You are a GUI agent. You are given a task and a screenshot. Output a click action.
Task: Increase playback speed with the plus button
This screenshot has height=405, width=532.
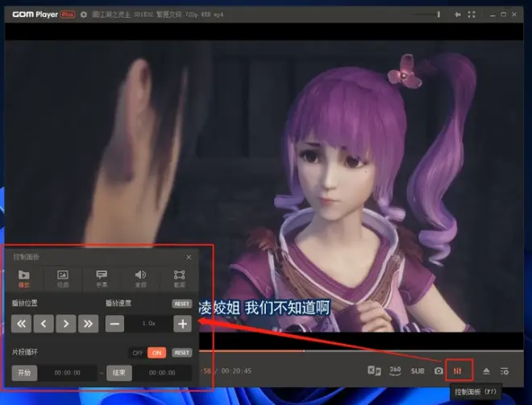coord(182,324)
